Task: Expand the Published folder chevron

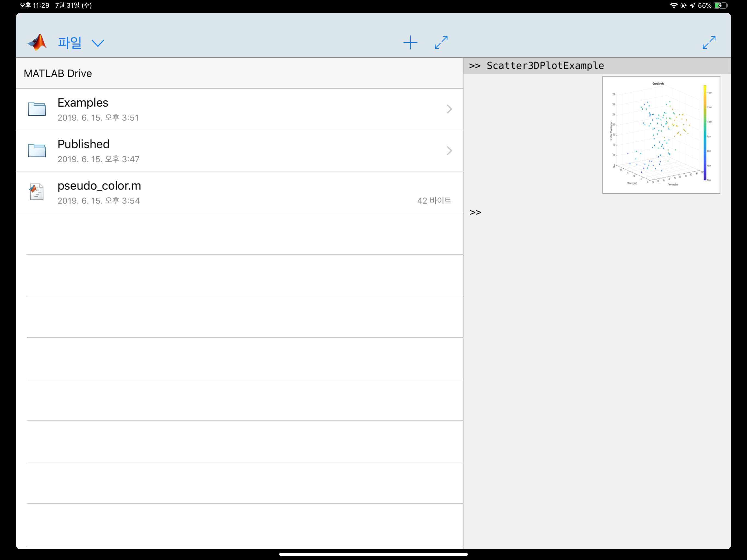Action: tap(449, 151)
